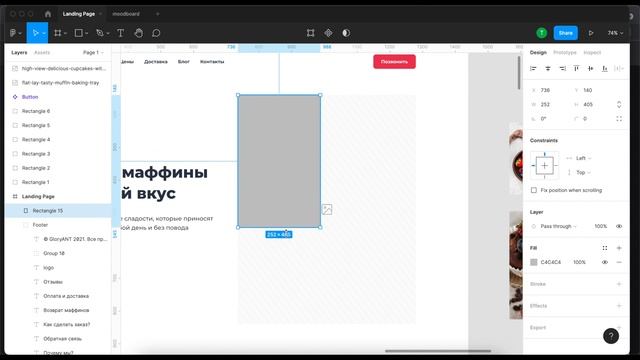This screenshot has width=640, height=360.
Task: Click the Share button
Action: (566, 33)
